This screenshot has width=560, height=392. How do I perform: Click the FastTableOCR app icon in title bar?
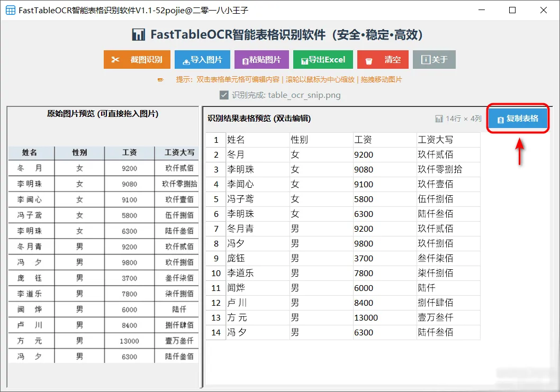[11, 10]
